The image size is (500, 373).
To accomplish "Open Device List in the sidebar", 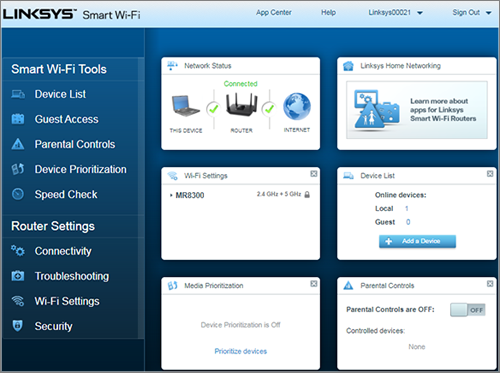I will coord(60,94).
